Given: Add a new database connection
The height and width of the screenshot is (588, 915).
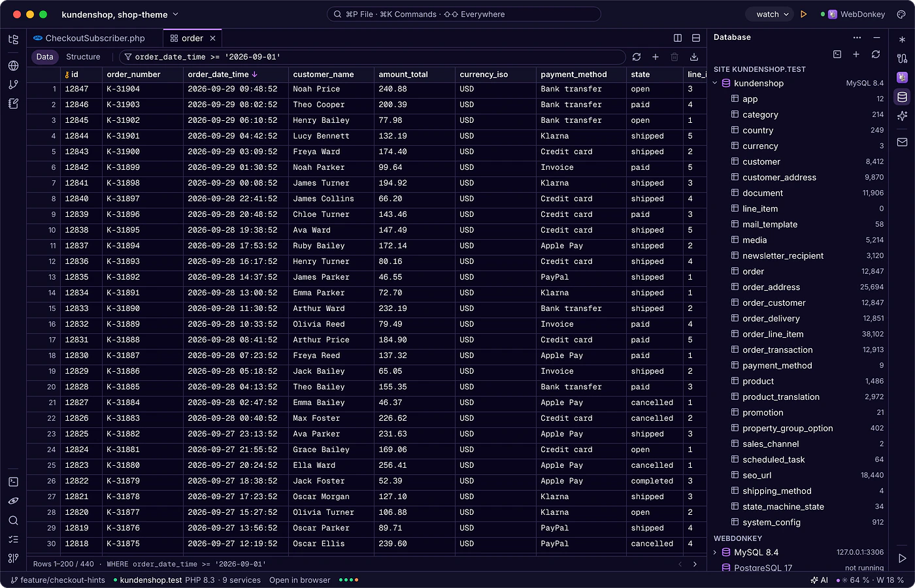Looking at the screenshot, I should coord(856,54).
